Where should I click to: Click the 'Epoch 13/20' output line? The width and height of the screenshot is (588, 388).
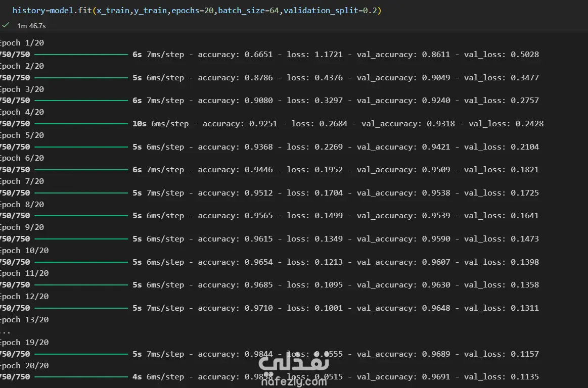coord(24,320)
